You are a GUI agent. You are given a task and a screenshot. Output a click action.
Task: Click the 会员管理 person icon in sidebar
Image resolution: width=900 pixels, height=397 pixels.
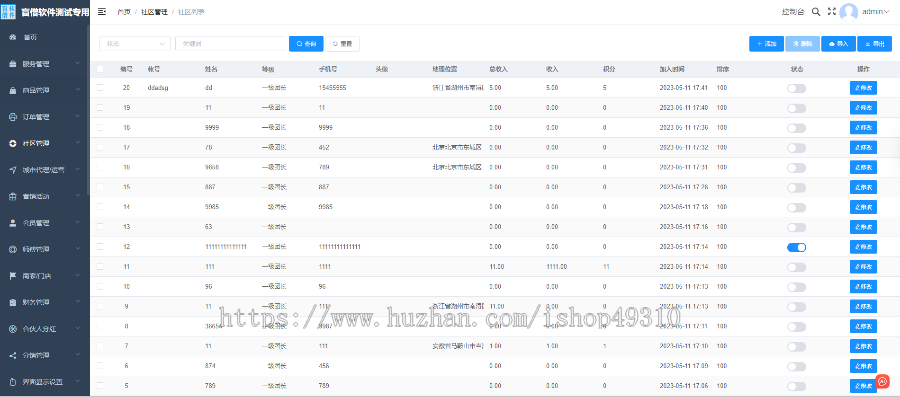click(13, 223)
